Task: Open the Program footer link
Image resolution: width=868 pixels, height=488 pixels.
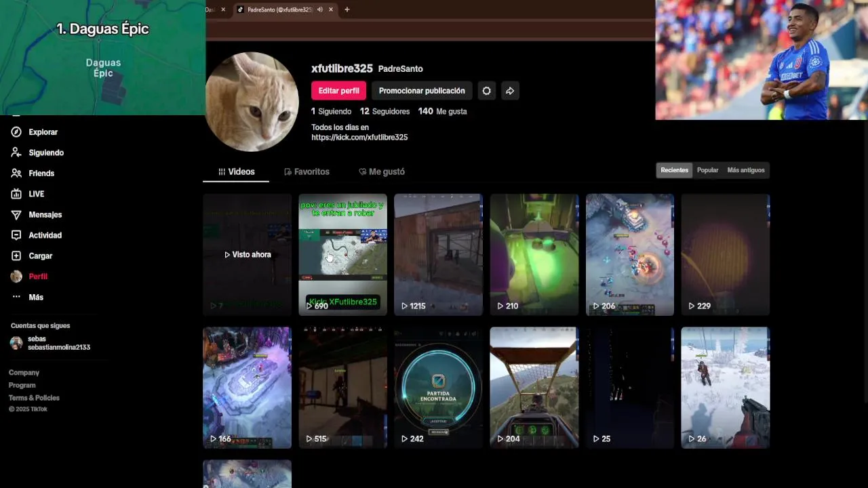Action: (22, 385)
